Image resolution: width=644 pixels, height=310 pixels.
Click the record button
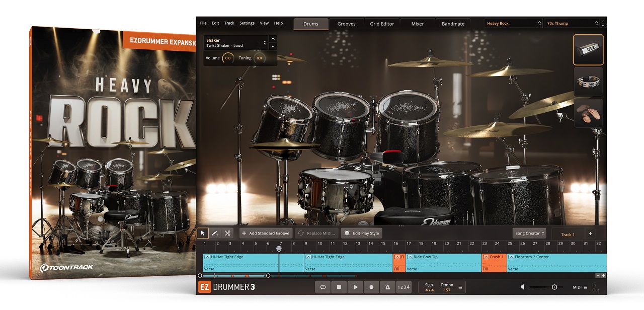point(371,287)
